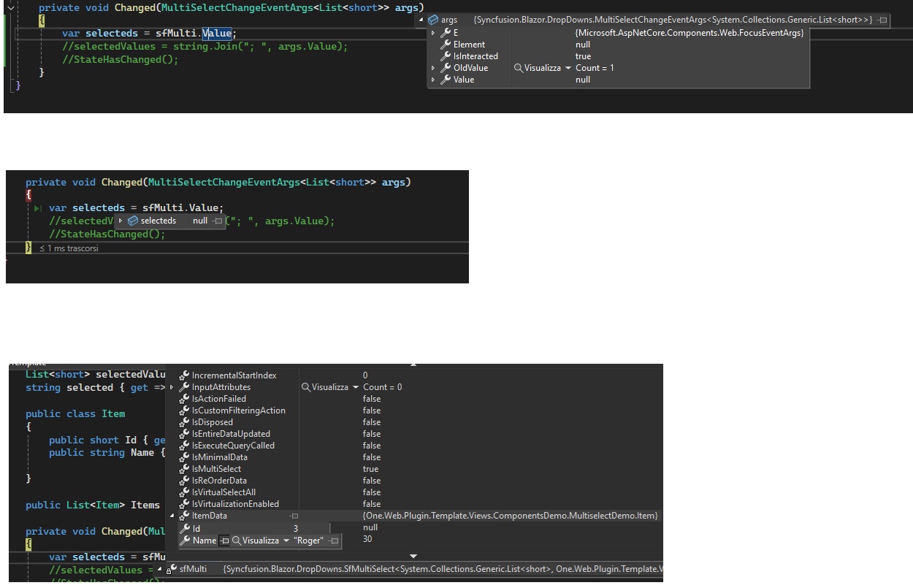Image resolution: width=913 pixels, height=588 pixels.
Task: Pin the selecteds datatip
Action: tap(218, 221)
